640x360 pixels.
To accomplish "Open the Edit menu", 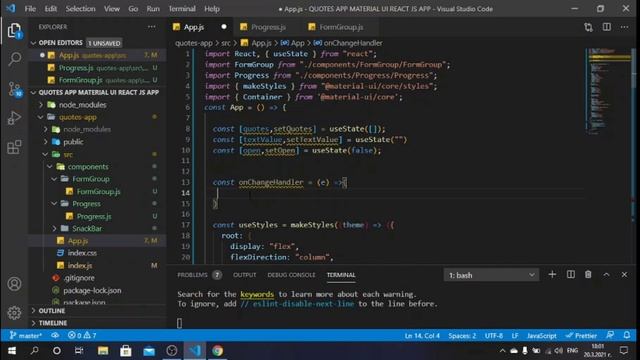I will (51, 9).
